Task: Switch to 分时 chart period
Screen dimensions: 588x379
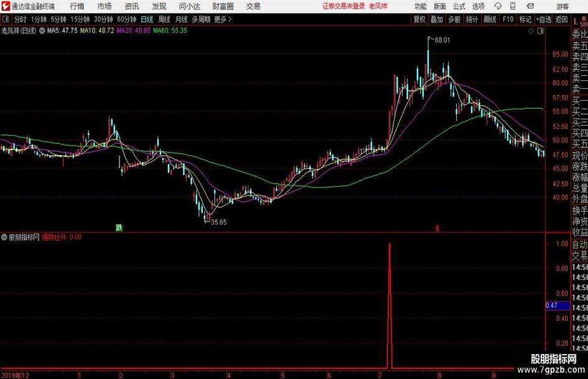Action: [21, 19]
